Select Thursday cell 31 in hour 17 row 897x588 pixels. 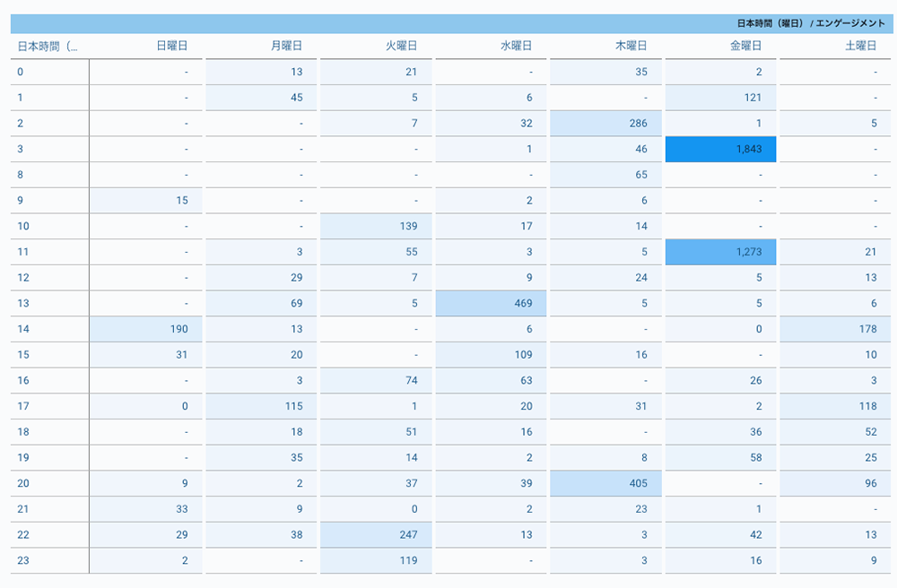[605, 406]
